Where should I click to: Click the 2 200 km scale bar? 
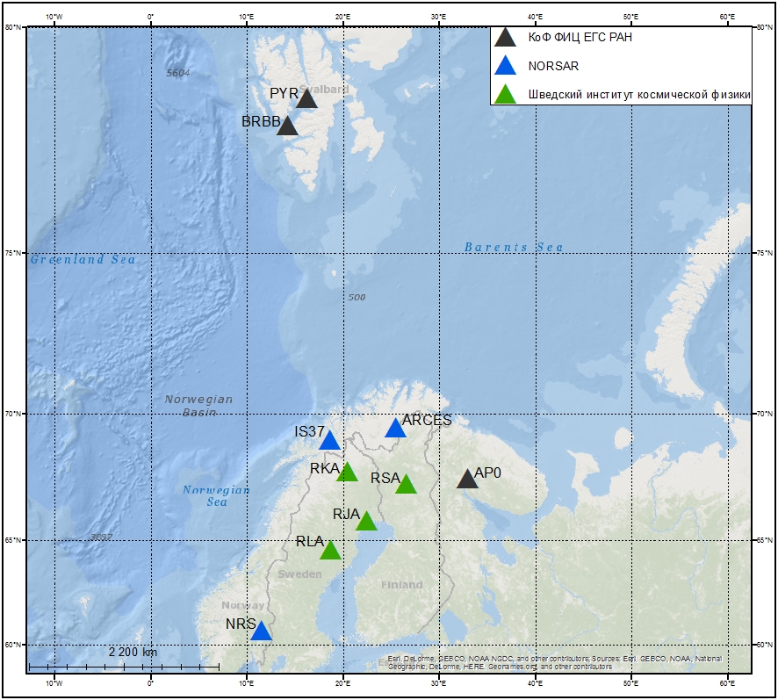click(x=124, y=668)
